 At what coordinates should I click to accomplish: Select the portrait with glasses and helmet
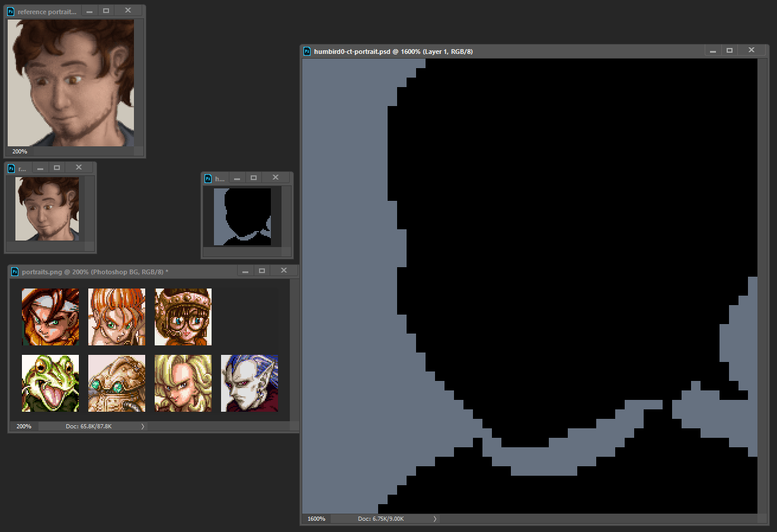pyautogui.click(x=183, y=317)
